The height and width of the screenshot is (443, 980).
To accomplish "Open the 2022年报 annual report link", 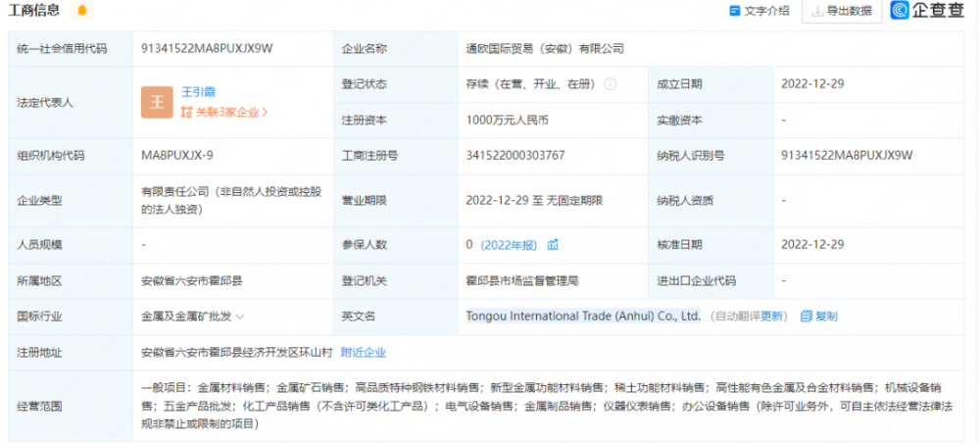I will (509, 245).
